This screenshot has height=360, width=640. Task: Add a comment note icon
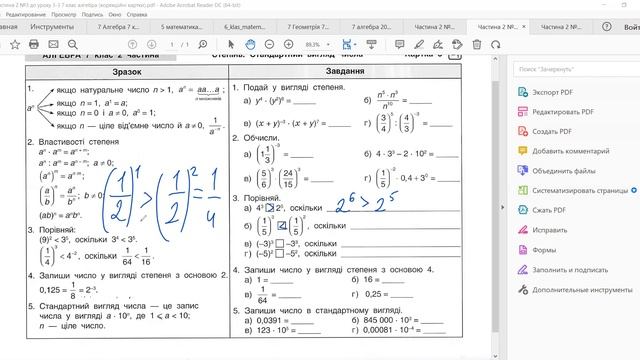(x=400, y=44)
